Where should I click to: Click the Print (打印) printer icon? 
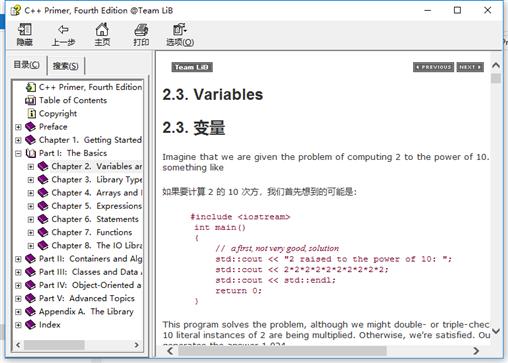pyautogui.click(x=141, y=30)
